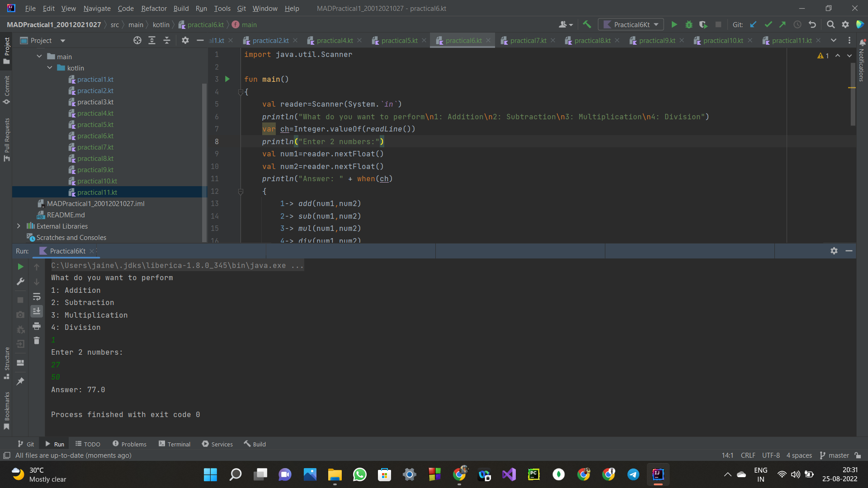Click Select Opened File target icon

pos(137,40)
